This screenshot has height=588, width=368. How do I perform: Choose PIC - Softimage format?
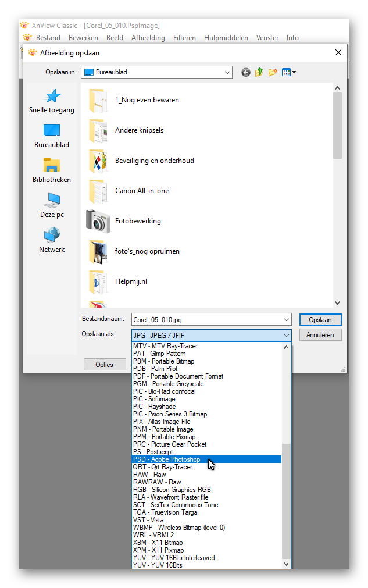click(x=207, y=399)
